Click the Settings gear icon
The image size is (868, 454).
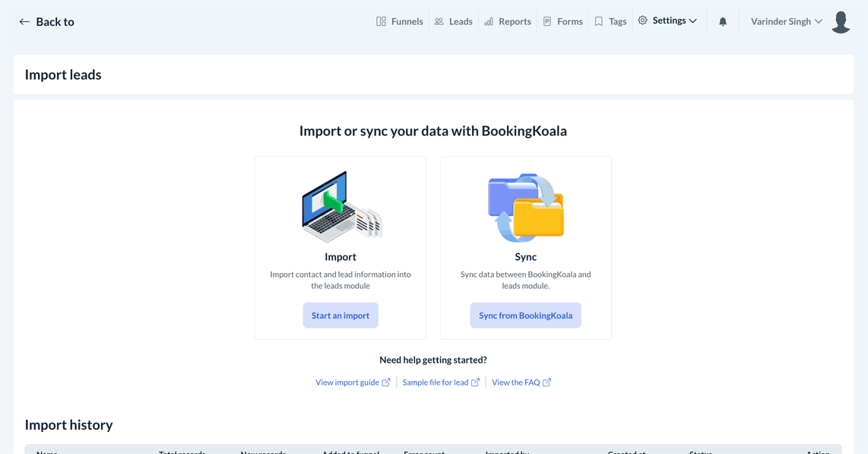pos(643,21)
